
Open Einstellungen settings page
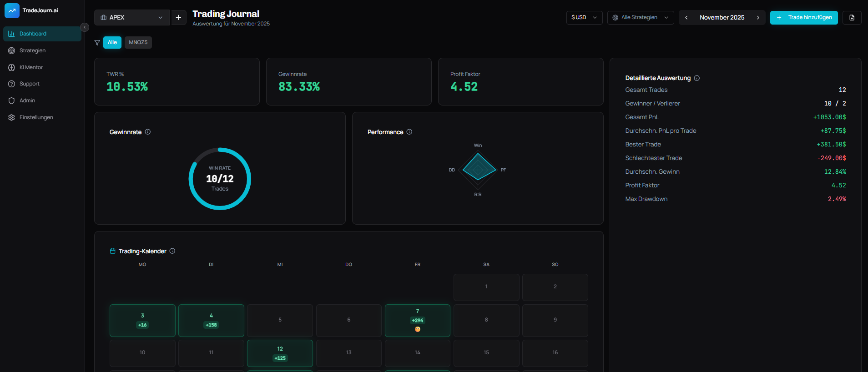(42, 117)
